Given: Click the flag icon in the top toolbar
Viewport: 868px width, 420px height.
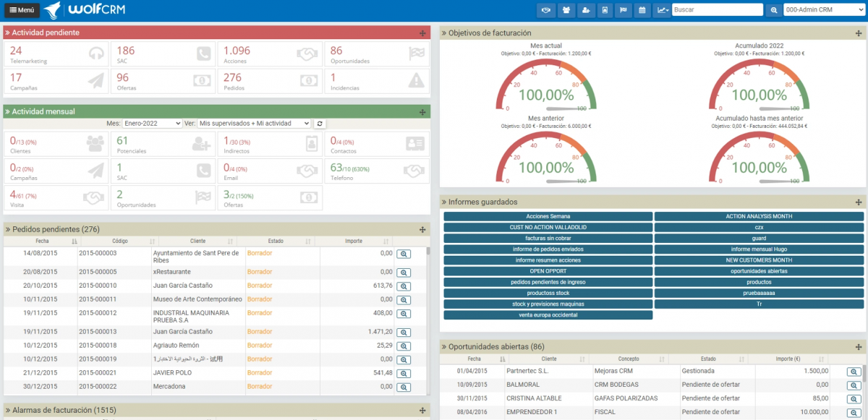Looking at the screenshot, I should (x=624, y=10).
